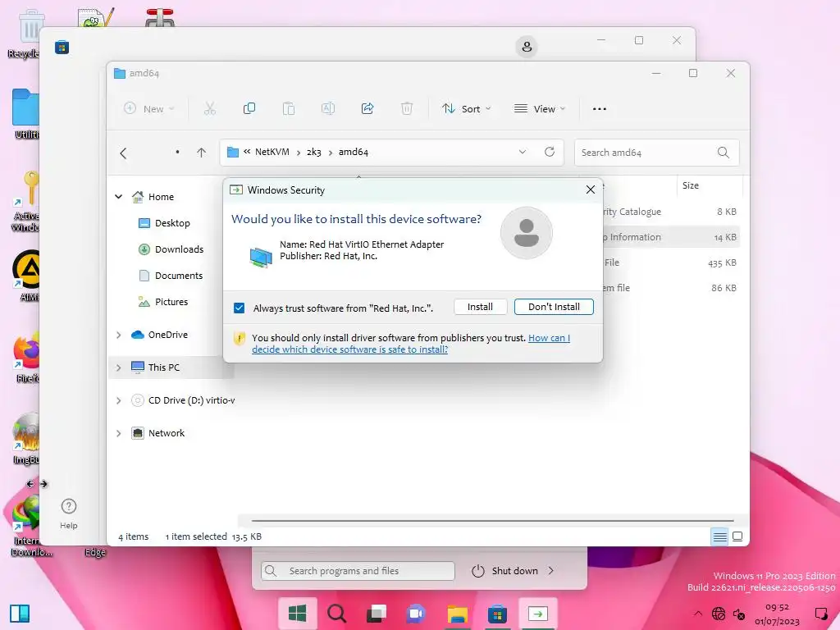This screenshot has height=630, width=840.
Task: Click the Rename icon in toolbar
Action: (x=328, y=109)
